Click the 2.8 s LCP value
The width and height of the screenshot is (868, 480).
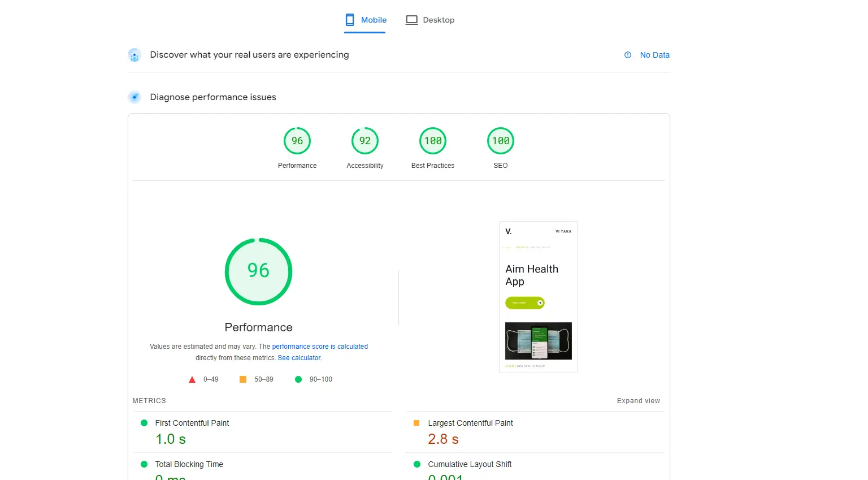tap(443, 439)
